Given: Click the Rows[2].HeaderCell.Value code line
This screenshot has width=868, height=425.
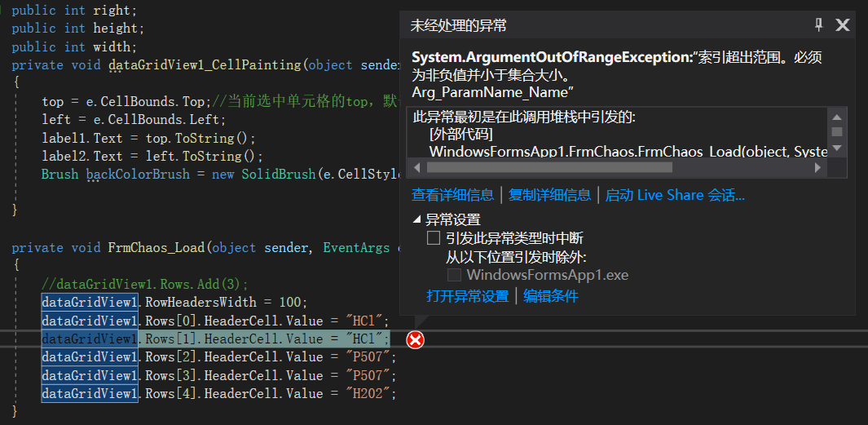Looking at the screenshot, I should point(220,356).
